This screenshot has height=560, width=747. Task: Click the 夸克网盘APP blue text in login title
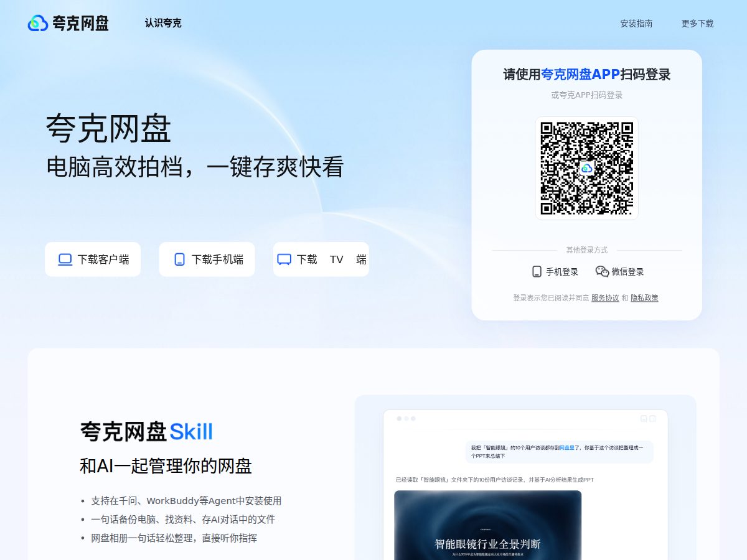(580, 75)
